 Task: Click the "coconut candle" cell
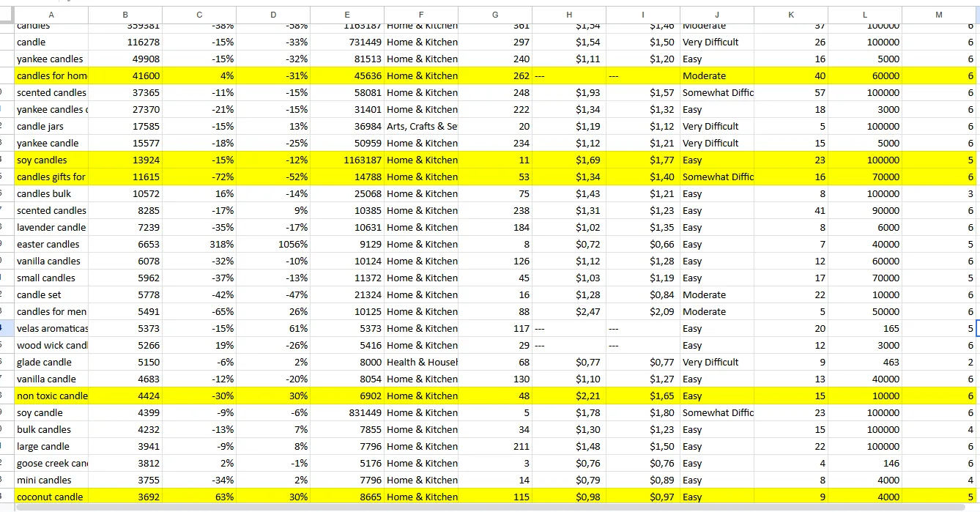[x=51, y=497]
